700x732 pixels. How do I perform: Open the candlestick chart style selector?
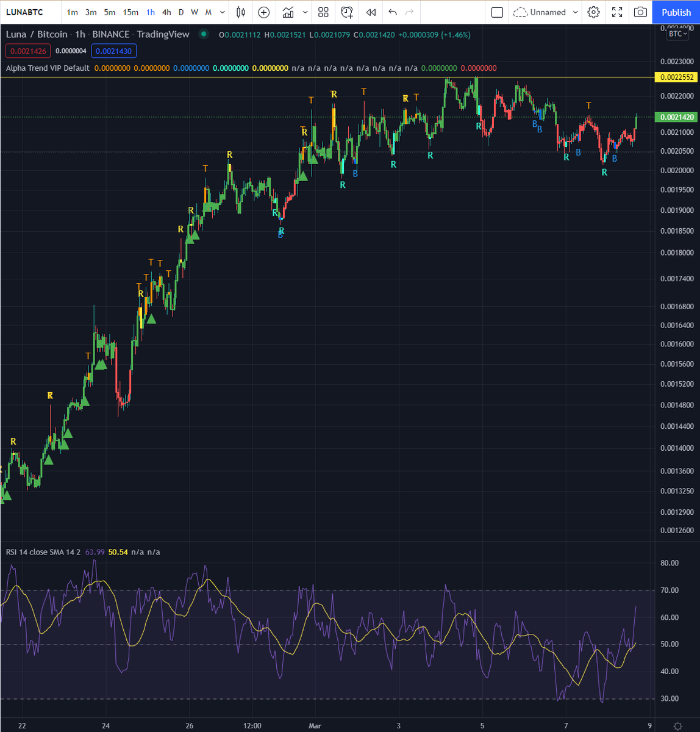(x=241, y=12)
